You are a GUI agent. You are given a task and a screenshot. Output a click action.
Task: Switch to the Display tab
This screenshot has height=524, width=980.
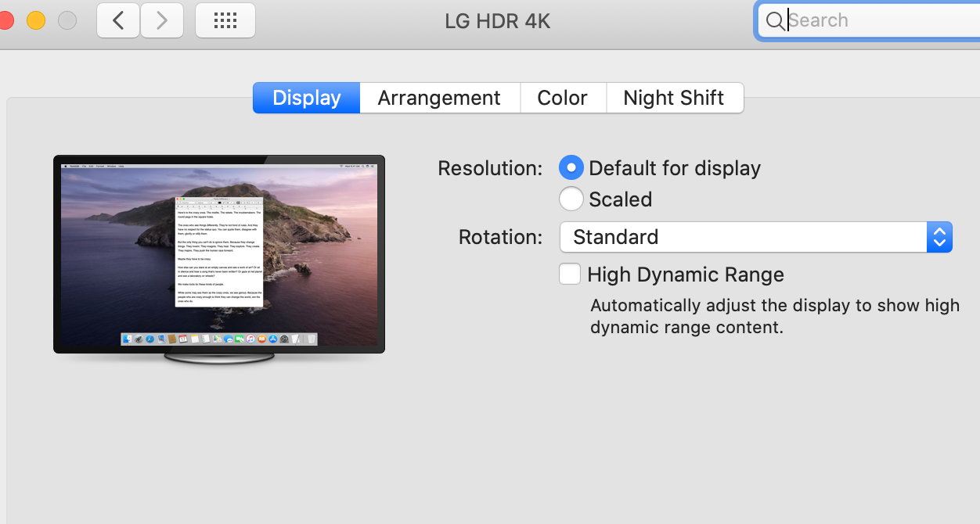pyautogui.click(x=306, y=98)
